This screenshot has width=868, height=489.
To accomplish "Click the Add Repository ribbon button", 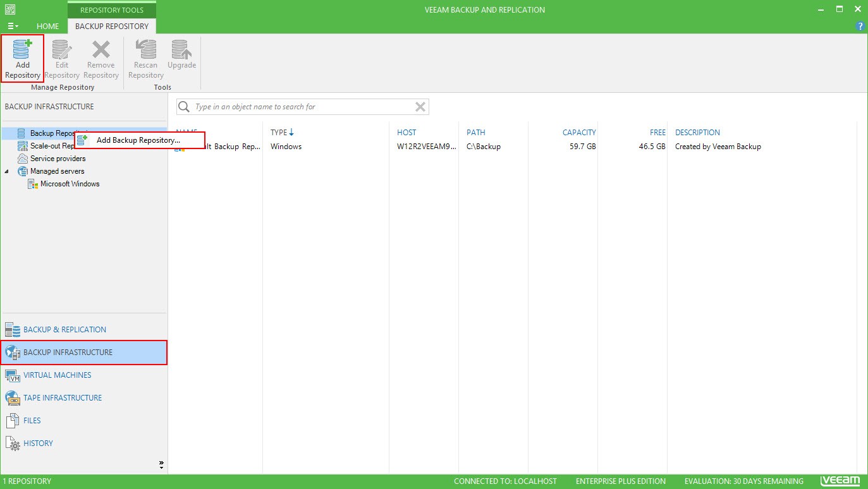I will point(23,58).
